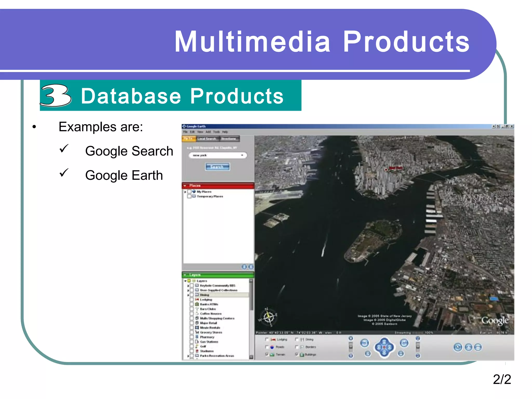This screenshot has height=399, width=532.
Task: Switch to the Local Search tab
Action: 207,139
